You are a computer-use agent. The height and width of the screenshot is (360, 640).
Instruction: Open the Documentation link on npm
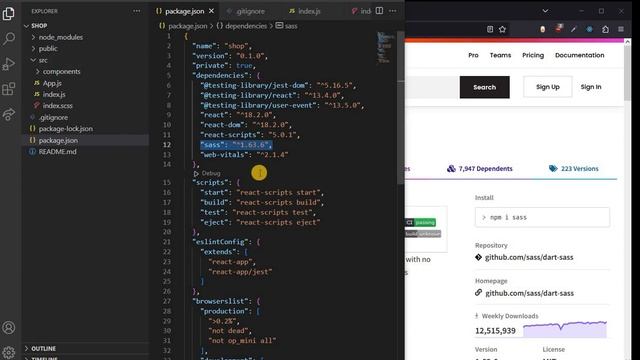(580, 55)
